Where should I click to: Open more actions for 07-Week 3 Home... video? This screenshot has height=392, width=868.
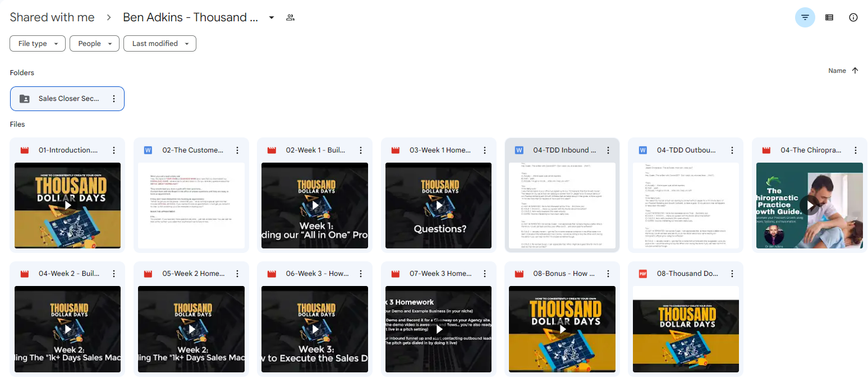tap(485, 274)
